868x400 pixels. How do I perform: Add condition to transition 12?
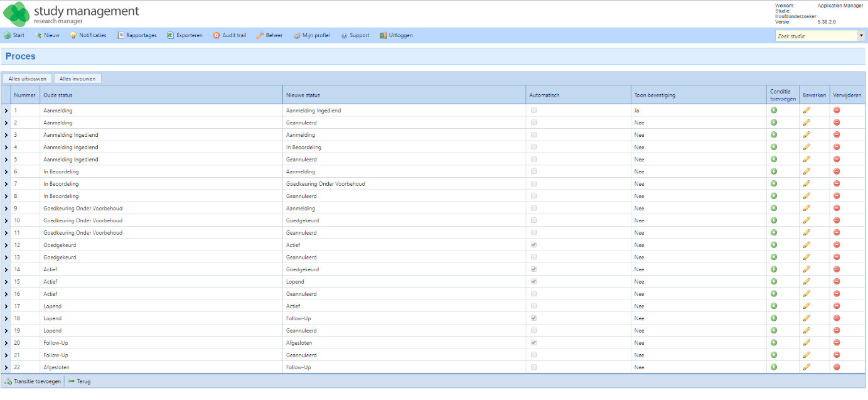tap(774, 245)
